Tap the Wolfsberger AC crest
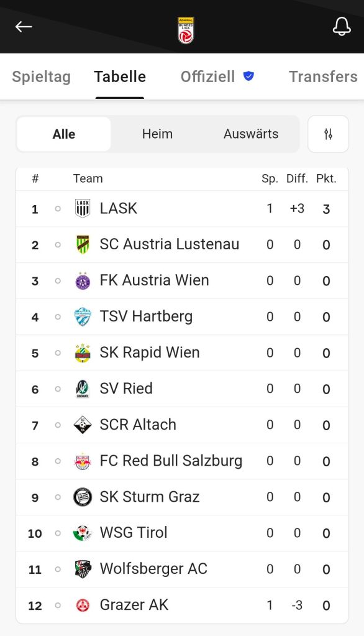Image resolution: width=364 pixels, height=636 pixels. click(83, 569)
